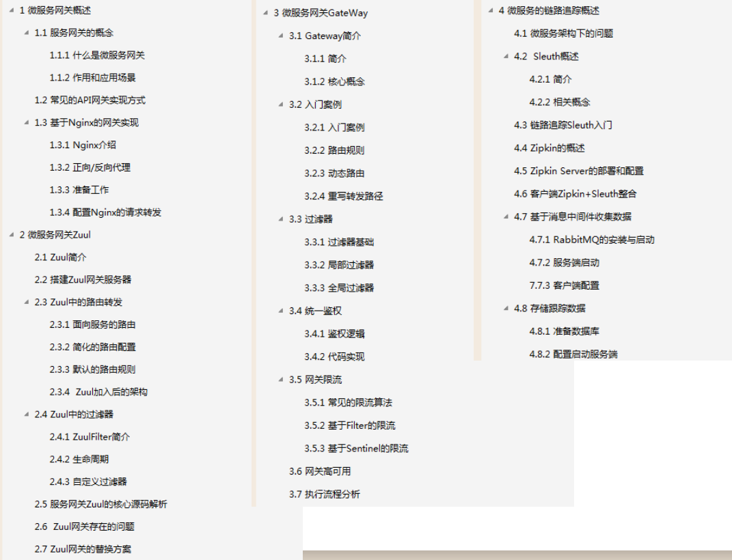Select '2.6 Zuul网关存在的问题'

pos(85,527)
